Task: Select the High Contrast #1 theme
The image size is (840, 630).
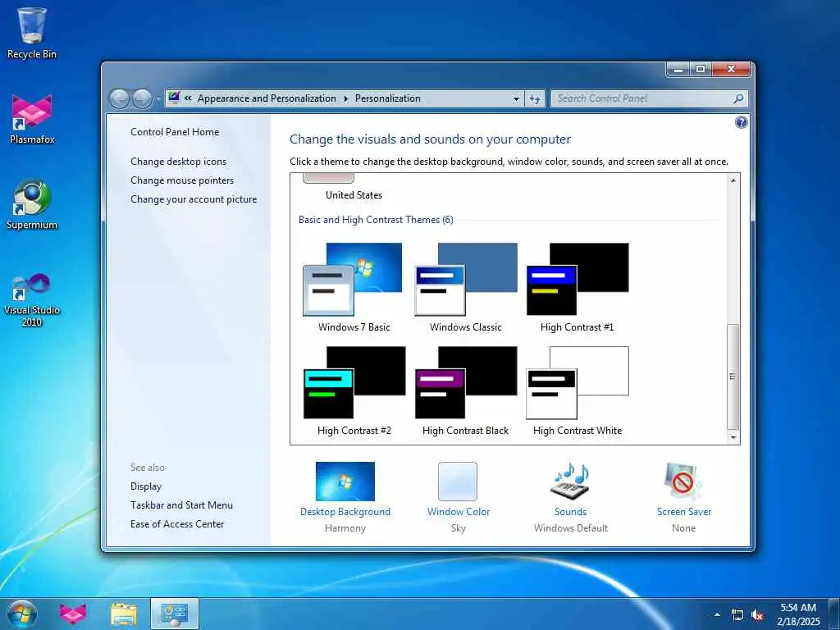Action: 577,288
